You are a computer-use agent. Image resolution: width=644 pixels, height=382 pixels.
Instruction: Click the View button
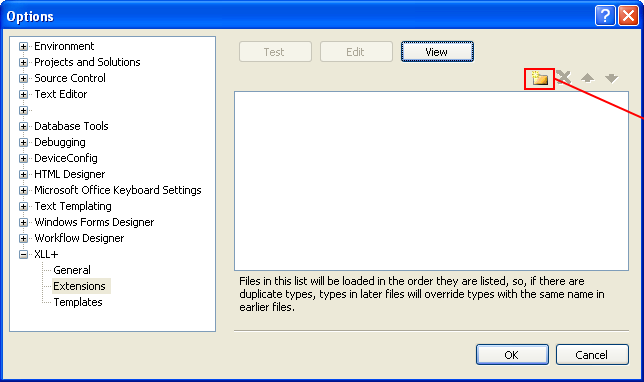pyautogui.click(x=437, y=52)
